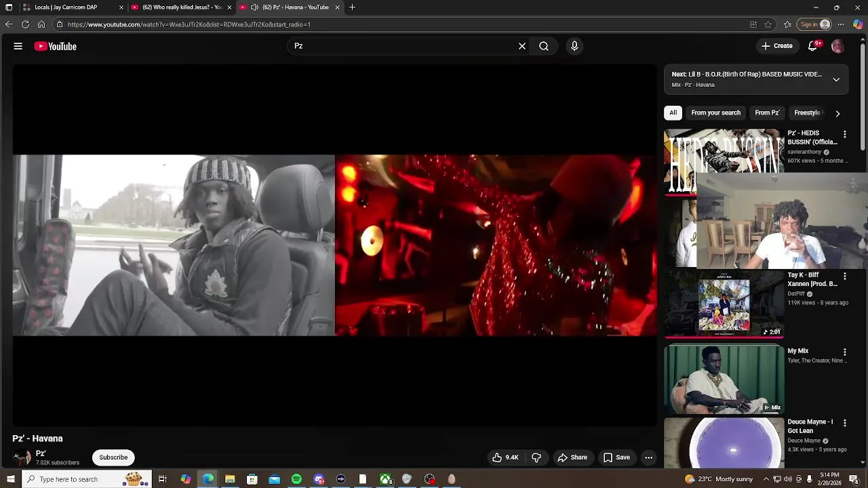
Task: Open Pz' channel avatar
Action: (22, 457)
